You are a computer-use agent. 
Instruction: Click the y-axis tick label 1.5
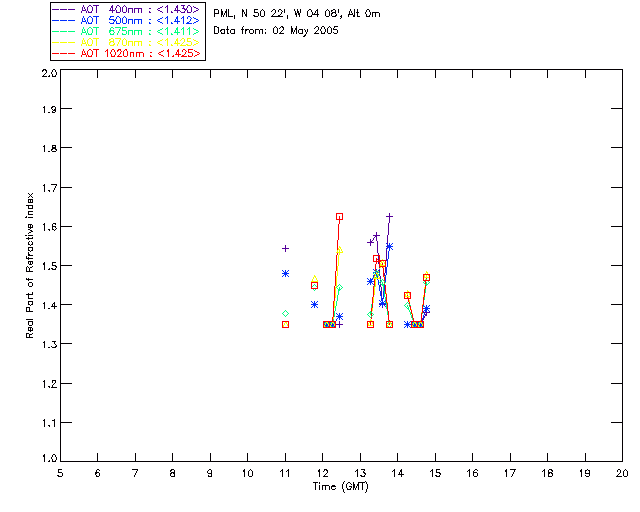49,266
